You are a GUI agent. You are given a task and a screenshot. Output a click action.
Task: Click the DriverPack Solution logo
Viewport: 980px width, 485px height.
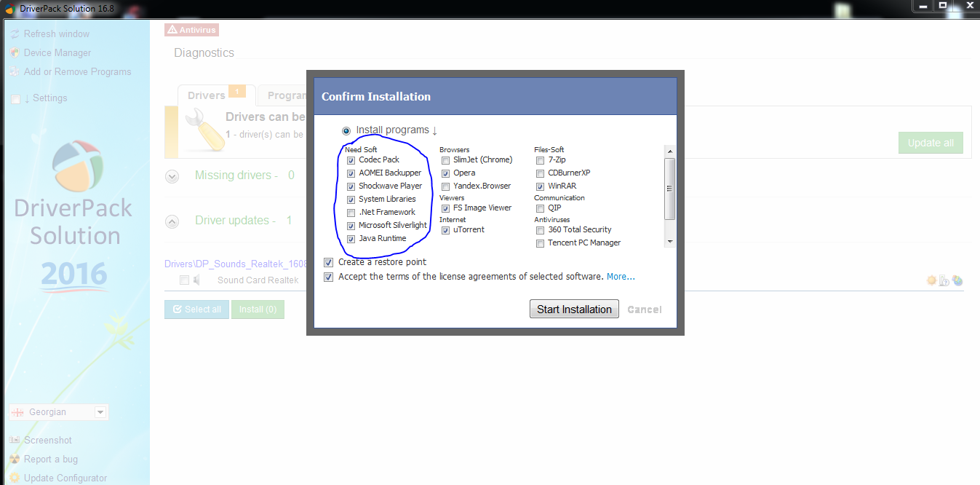tap(79, 167)
